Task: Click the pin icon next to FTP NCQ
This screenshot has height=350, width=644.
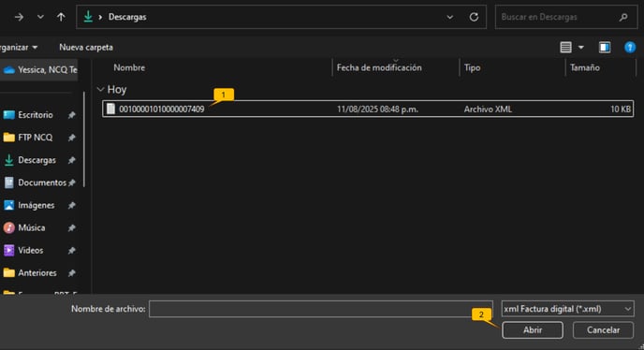Action: click(71, 138)
